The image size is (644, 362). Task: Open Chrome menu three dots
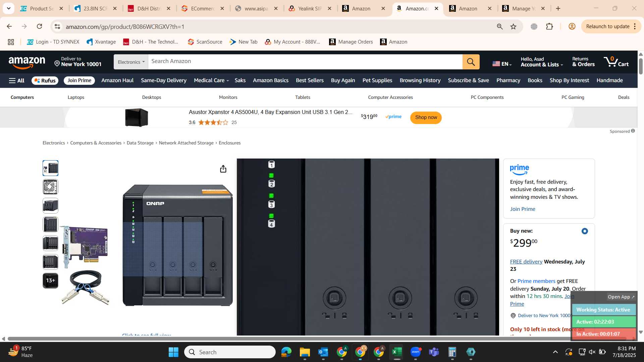tap(635, 26)
